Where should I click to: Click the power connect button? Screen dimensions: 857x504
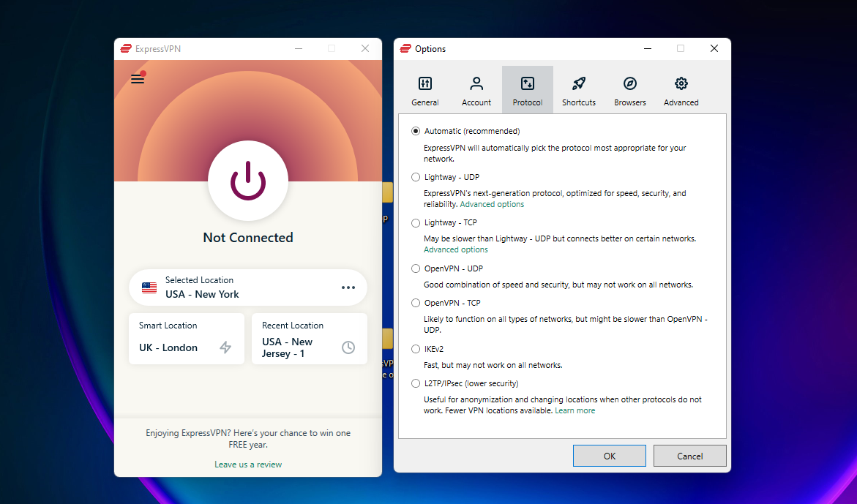pos(248,181)
